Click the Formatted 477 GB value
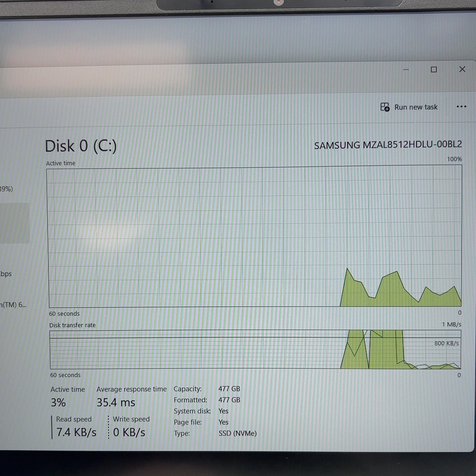 tap(229, 400)
